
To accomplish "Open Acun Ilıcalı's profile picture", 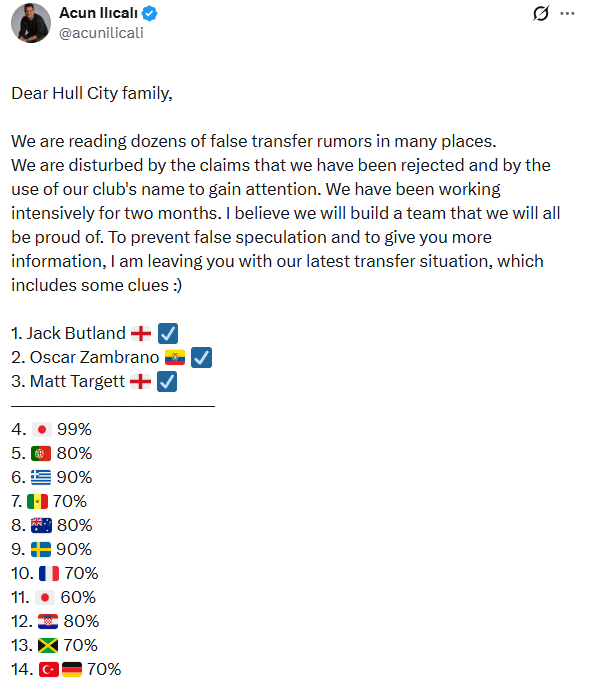I will point(31,23).
